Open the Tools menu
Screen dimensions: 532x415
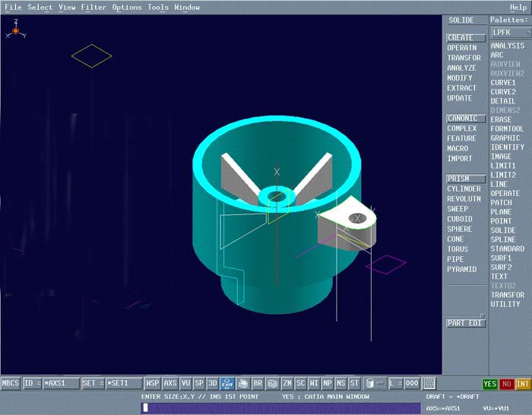tap(158, 7)
